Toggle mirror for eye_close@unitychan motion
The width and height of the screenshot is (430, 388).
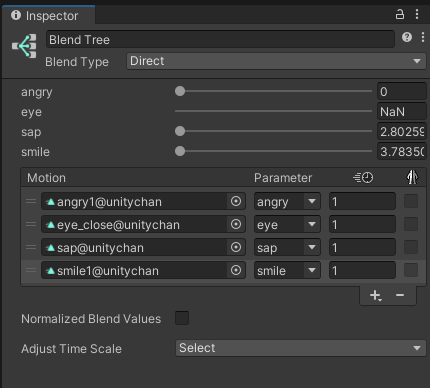click(x=411, y=224)
